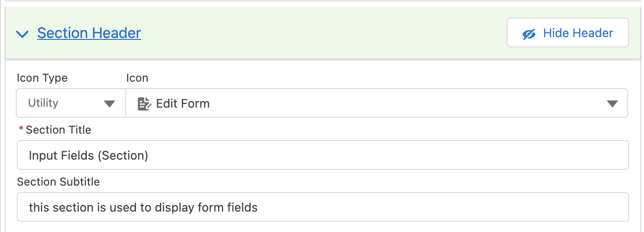Click the Icon Type field label
Viewport: 644px width, 232px height.
point(42,78)
